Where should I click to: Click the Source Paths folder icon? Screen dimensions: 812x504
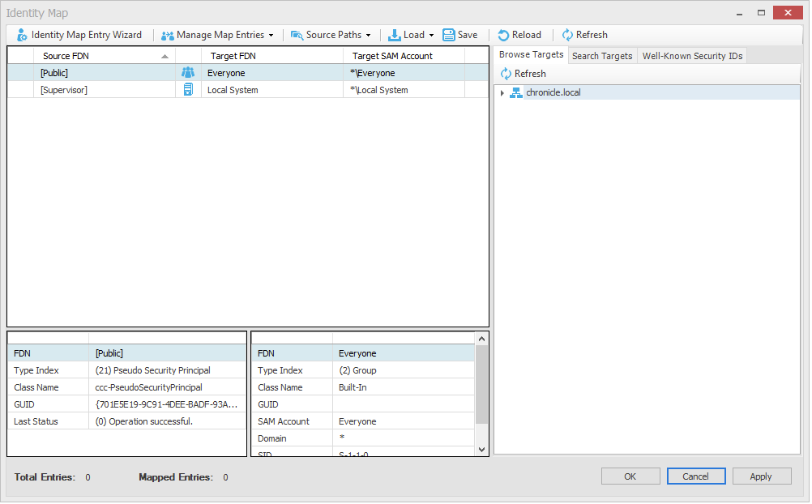[297, 35]
